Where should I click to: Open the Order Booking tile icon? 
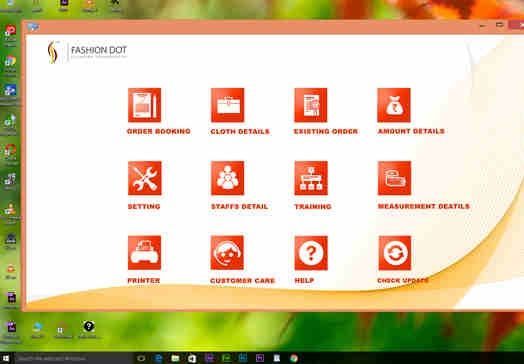point(144,105)
